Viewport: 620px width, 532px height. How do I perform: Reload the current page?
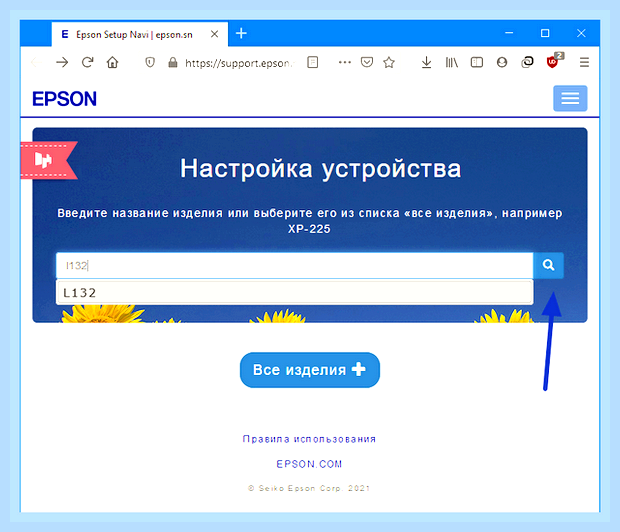pyautogui.click(x=87, y=62)
